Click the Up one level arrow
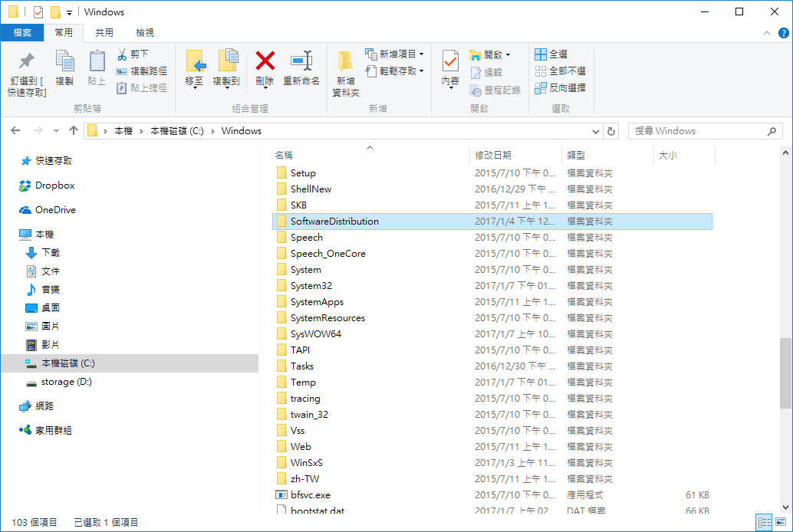Image resolution: width=793 pixels, height=532 pixels. tap(74, 131)
